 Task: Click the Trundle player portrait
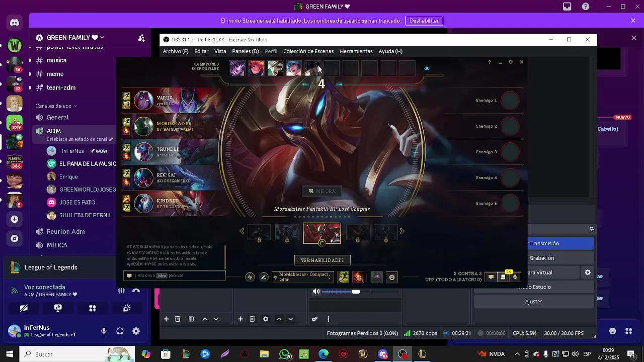[143, 152]
